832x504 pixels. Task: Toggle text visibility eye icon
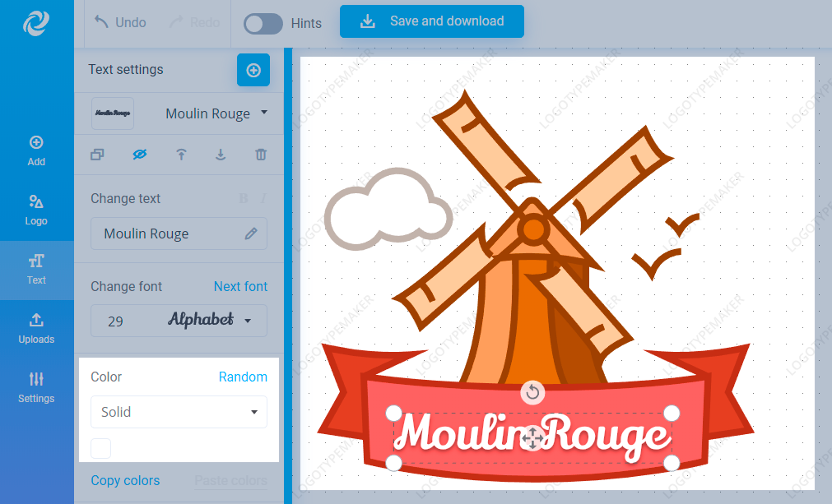[140, 155]
